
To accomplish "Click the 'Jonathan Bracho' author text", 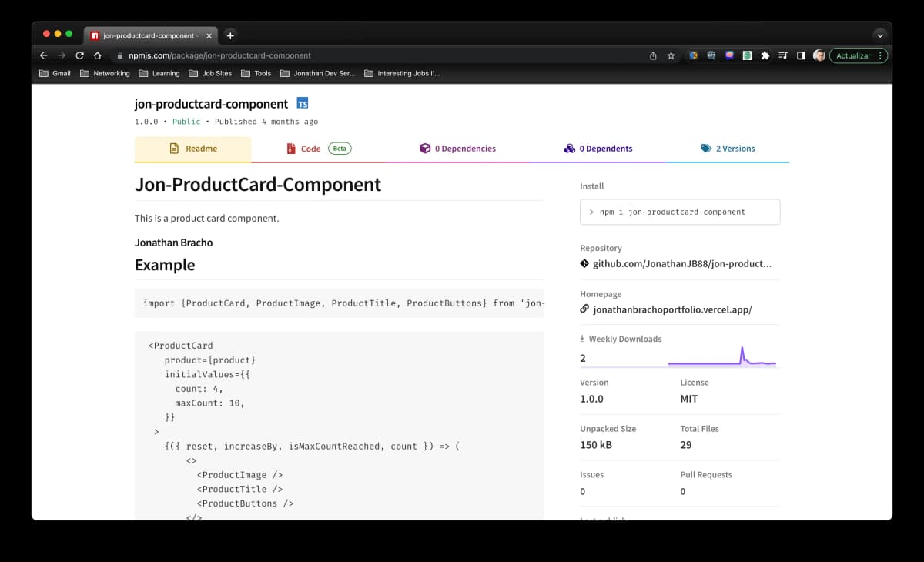I will pos(173,243).
